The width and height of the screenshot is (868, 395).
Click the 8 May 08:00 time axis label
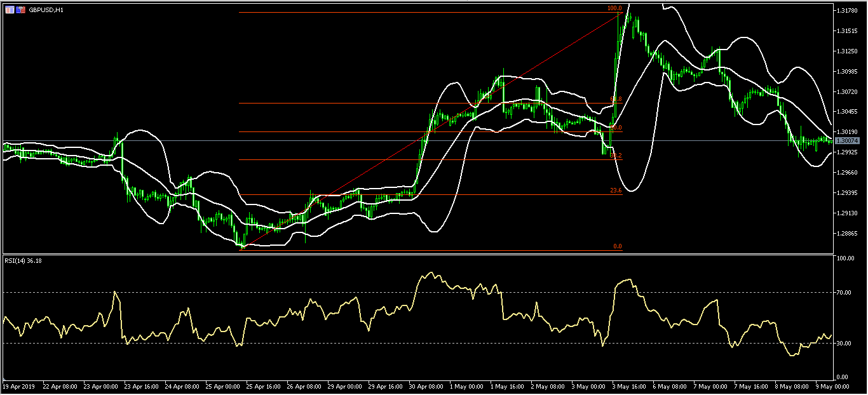(x=793, y=385)
